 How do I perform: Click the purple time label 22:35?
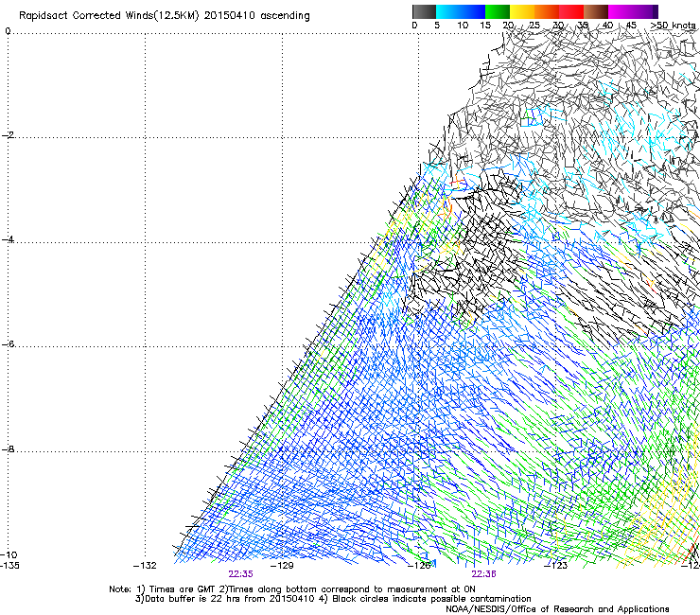coord(240,574)
